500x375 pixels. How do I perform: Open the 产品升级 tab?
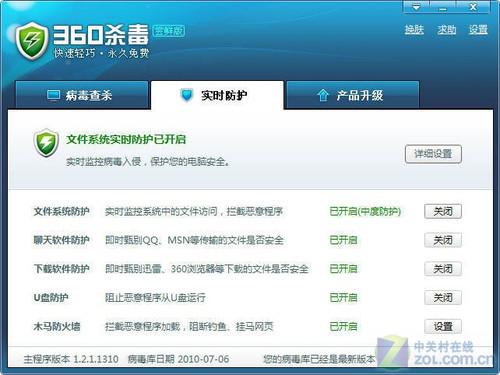click(x=353, y=95)
